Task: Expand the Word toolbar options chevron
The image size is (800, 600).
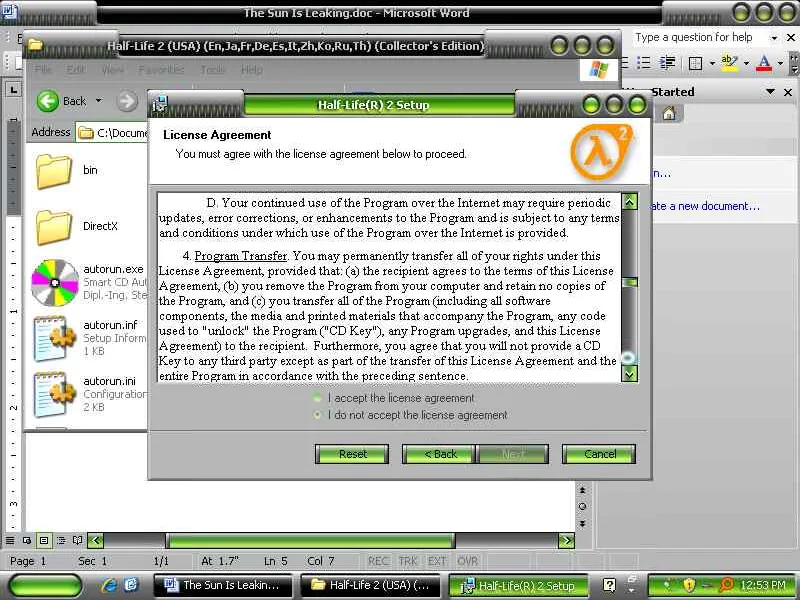Action: click(794, 63)
